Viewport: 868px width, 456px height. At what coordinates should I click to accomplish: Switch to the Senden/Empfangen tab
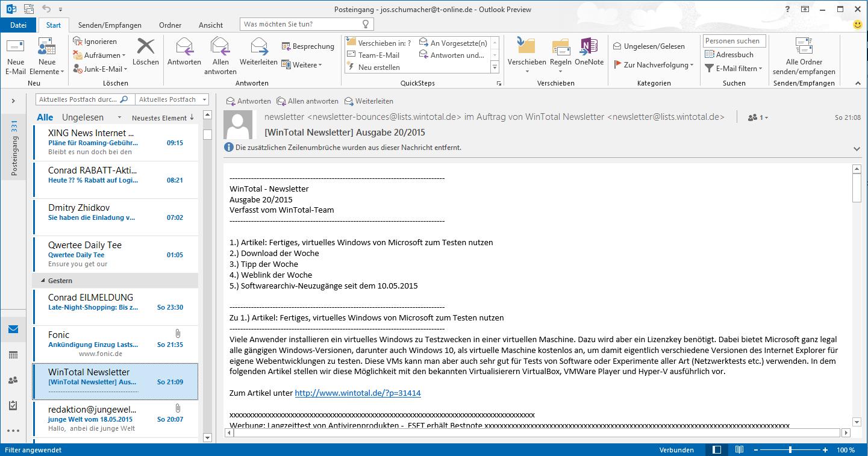pos(110,25)
